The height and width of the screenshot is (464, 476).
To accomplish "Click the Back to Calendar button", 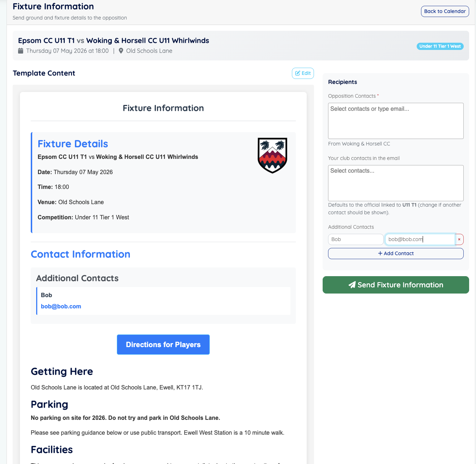I will (x=445, y=11).
